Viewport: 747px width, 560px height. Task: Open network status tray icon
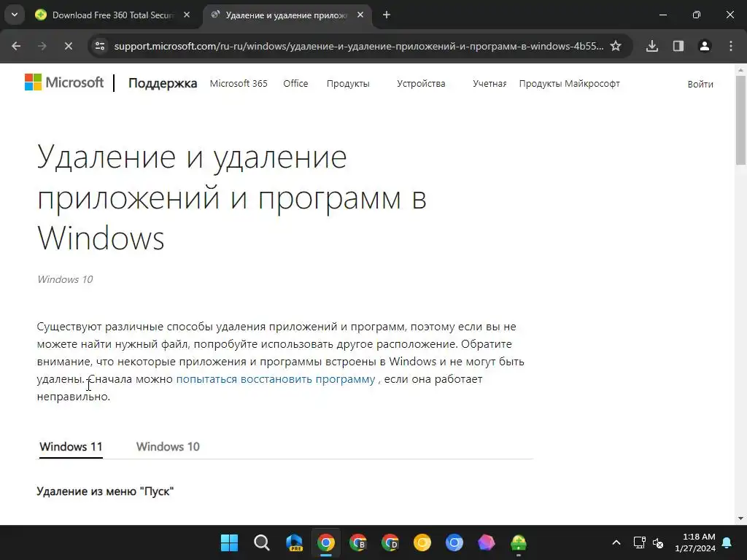(x=639, y=542)
